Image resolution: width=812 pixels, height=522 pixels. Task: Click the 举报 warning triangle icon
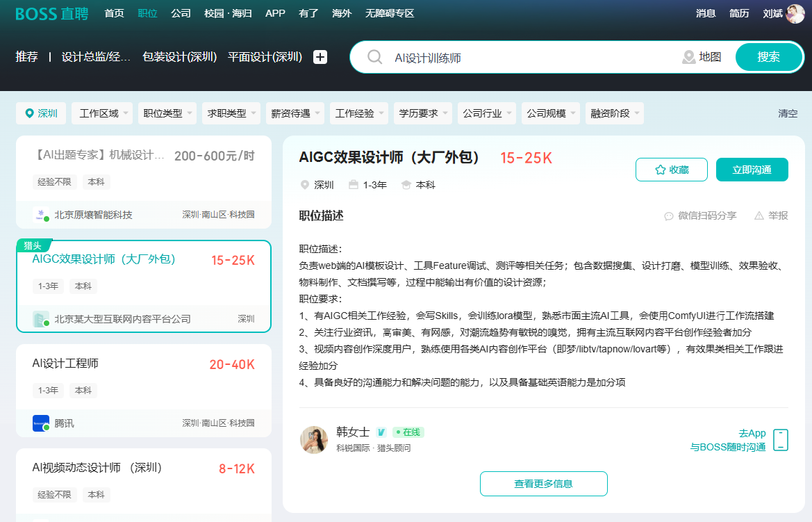tap(759, 215)
